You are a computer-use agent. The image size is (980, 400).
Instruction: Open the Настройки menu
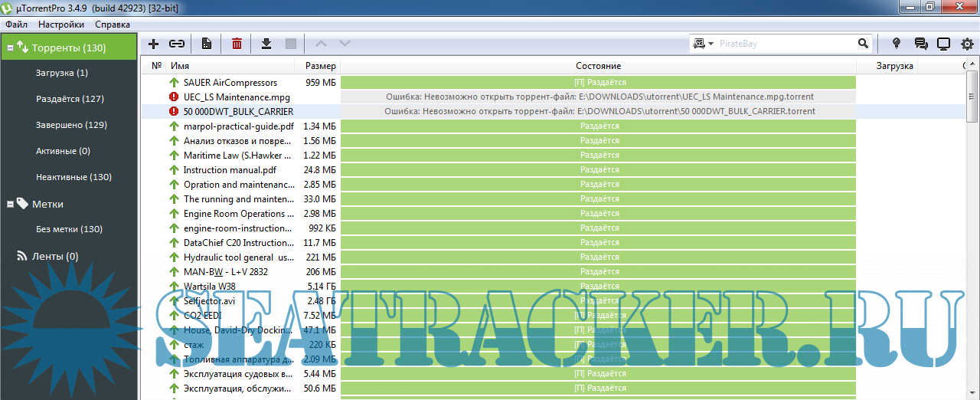(x=60, y=25)
